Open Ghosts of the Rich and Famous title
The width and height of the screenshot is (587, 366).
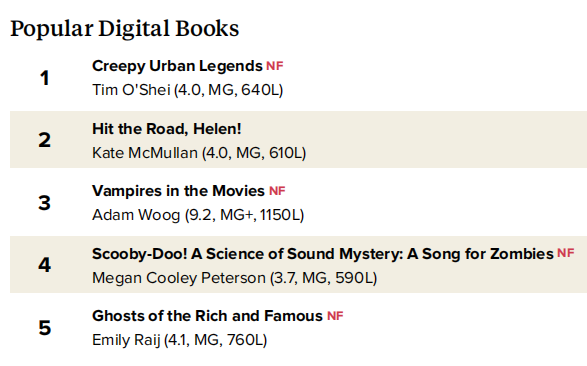point(207,316)
